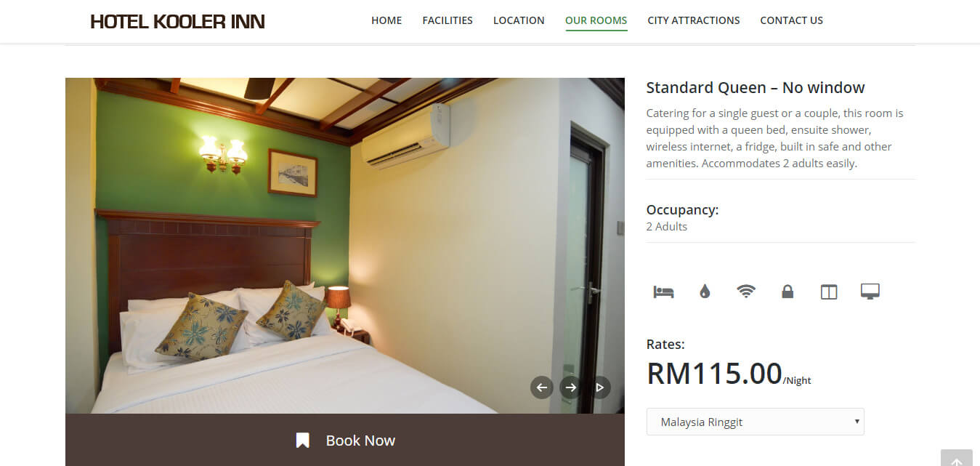Open the Malaysia Ringgit currency dropdown
980x466 pixels.
click(x=755, y=422)
